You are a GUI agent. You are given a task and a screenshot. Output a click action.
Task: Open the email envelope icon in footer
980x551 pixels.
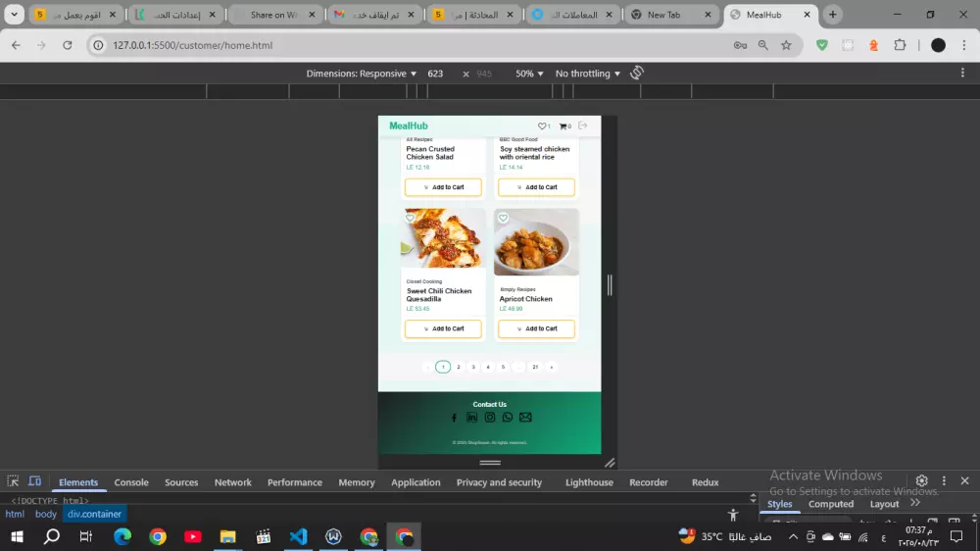(525, 417)
